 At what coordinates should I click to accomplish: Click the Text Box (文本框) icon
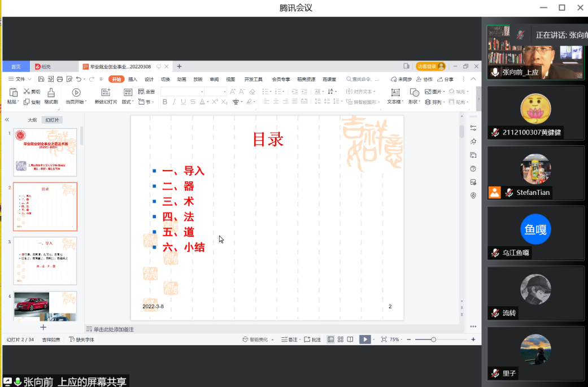(394, 93)
